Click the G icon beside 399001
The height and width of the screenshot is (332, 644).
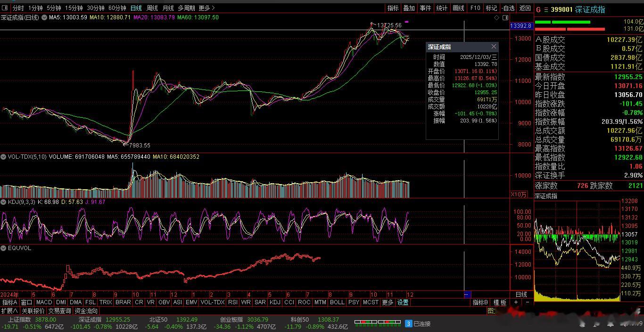[x=539, y=9]
